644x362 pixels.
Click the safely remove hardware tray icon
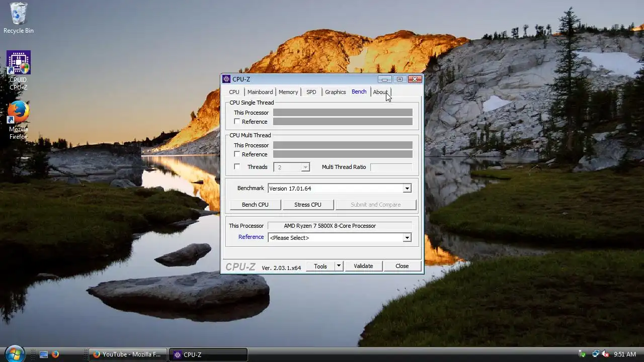pyautogui.click(x=583, y=354)
